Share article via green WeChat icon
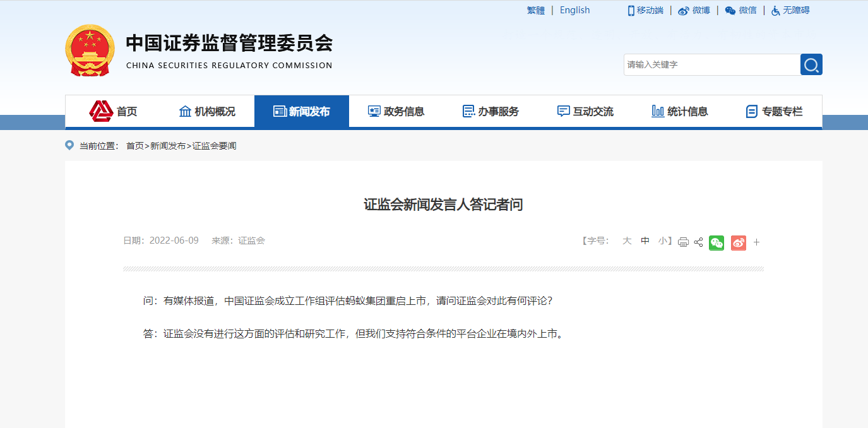The height and width of the screenshot is (428, 868). [716, 242]
